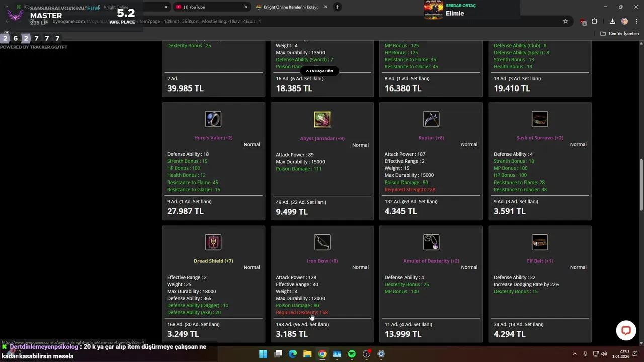Click the 4.294 TL price
Screen dimensions: 644x362
pos(510,334)
